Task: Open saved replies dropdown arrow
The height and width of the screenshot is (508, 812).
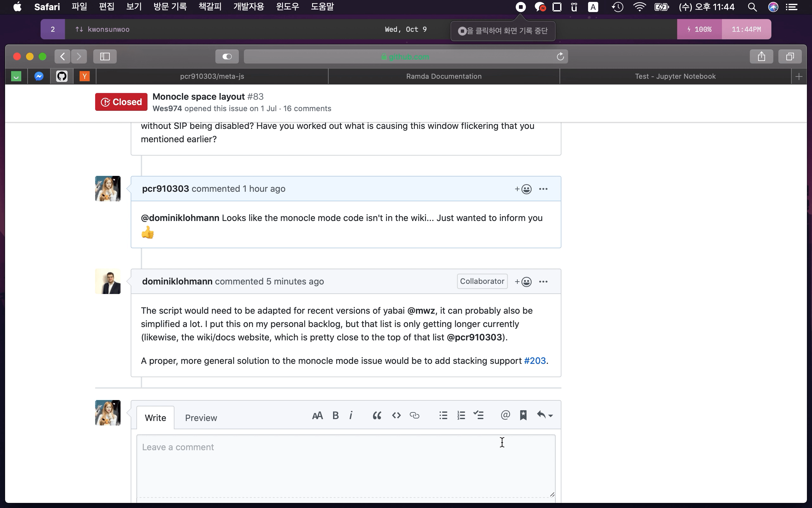Action: tap(545, 416)
